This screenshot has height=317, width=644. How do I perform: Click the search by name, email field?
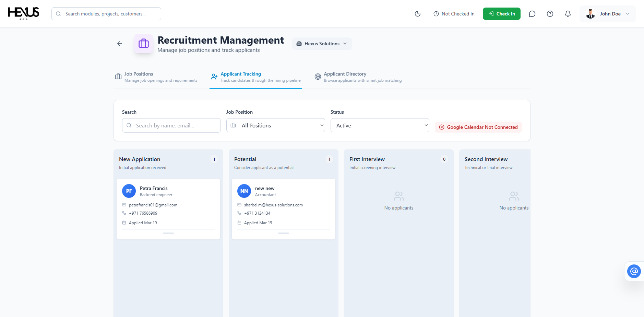click(171, 125)
